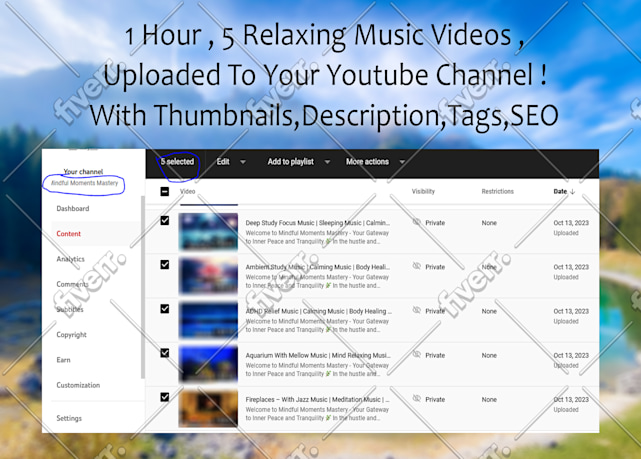This screenshot has width=641, height=459.
Task: Click the Date column header
Action: tap(560, 191)
